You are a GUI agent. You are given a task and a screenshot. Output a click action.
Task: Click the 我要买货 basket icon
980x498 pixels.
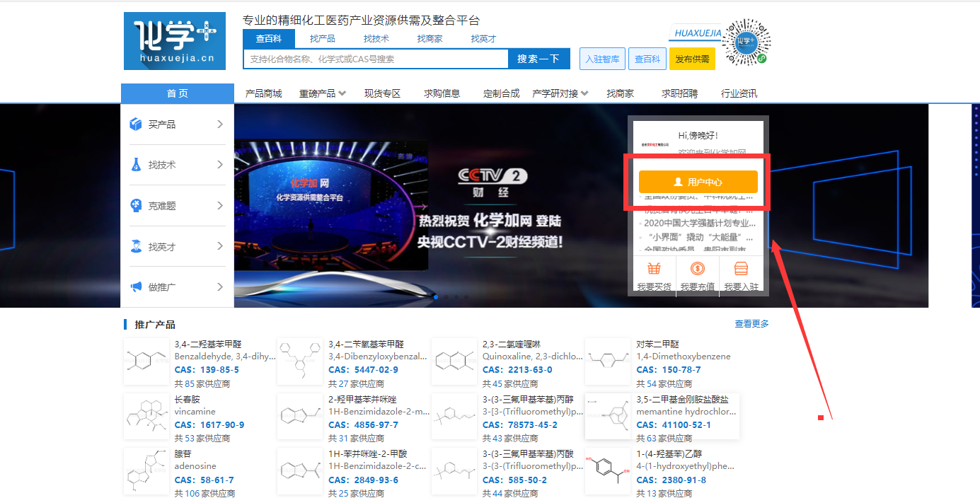click(x=655, y=270)
